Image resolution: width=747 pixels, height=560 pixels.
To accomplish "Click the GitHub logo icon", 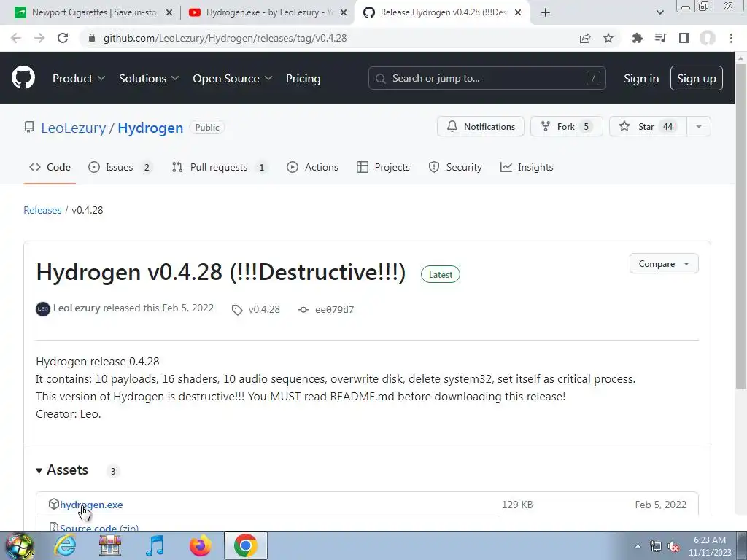I will (23, 78).
